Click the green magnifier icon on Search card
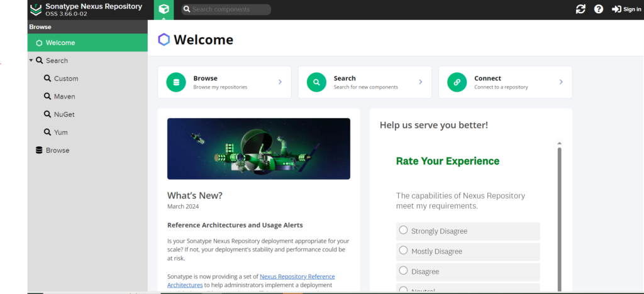This screenshot has width=644, height=294. pyautogui.click(x=317, y=82)
